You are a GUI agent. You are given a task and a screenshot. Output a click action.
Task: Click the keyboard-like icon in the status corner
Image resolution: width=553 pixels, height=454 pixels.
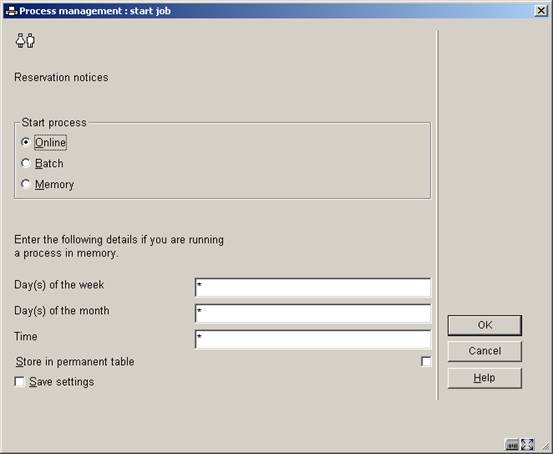[512, 444]
